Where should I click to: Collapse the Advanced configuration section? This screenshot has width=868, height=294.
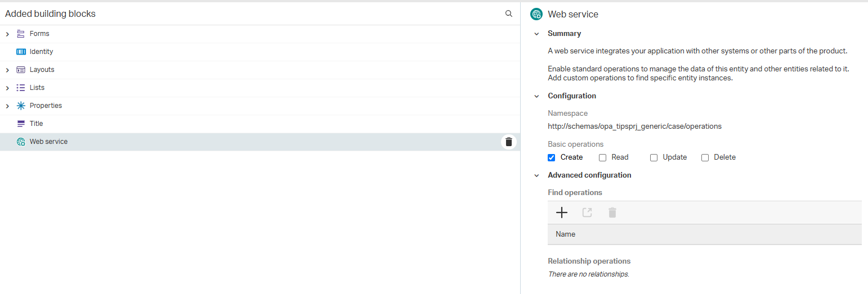[x=536, y=175]
